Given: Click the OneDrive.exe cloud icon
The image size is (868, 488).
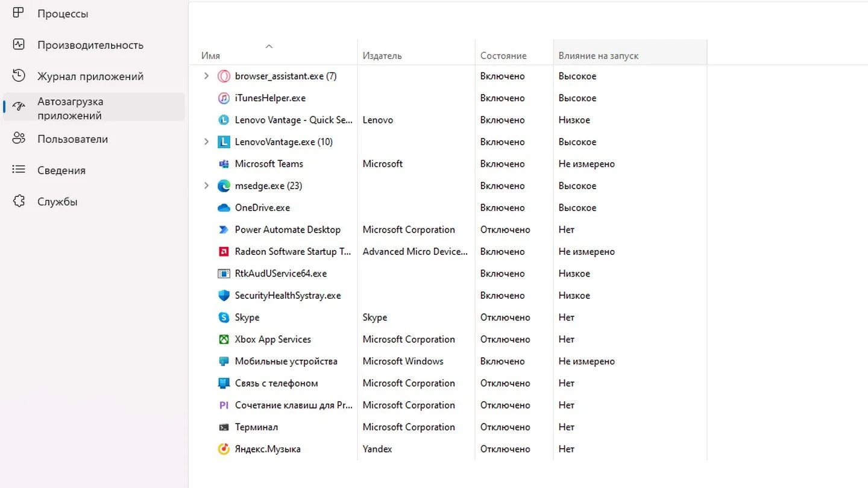Looking at the screenshot, I should click(224, 208).
